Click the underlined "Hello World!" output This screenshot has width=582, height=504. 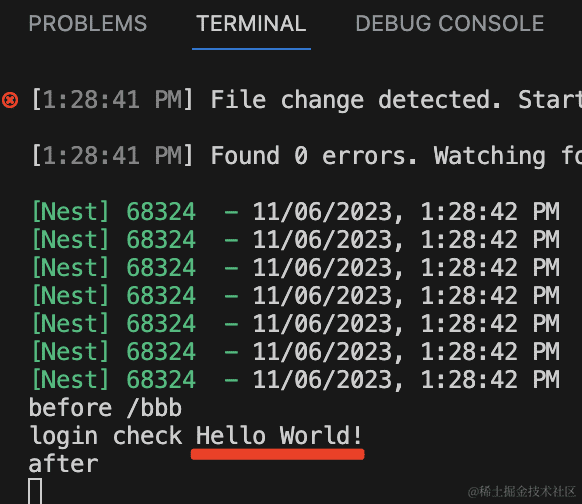click(x=279, y=435)
